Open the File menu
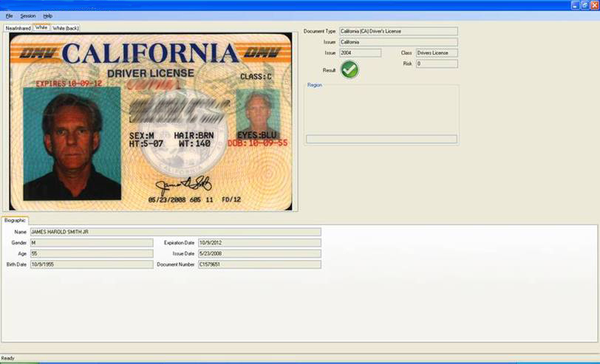This screenshot has height=364, width=600. [x=9, y=16]
